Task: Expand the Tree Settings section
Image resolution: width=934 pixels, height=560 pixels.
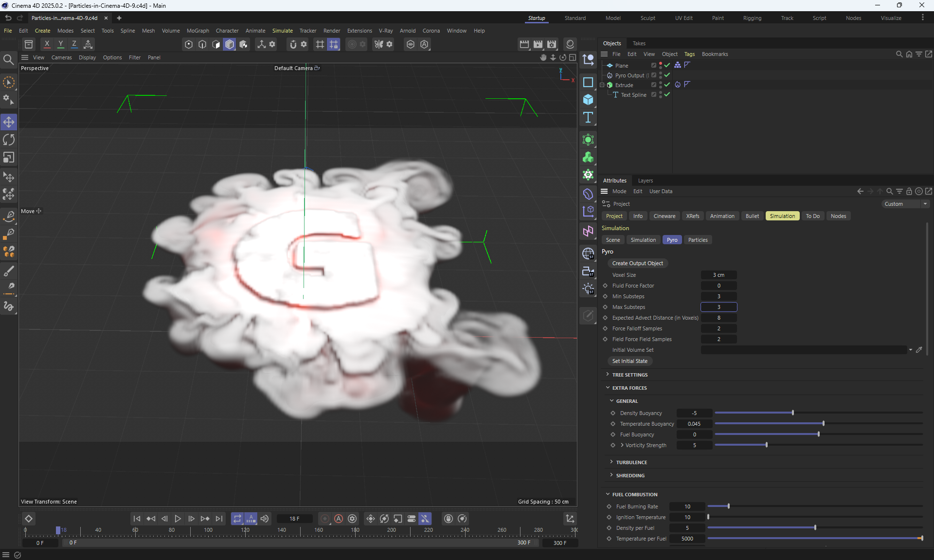Action: pyautogui.click(x=629, y=375)
